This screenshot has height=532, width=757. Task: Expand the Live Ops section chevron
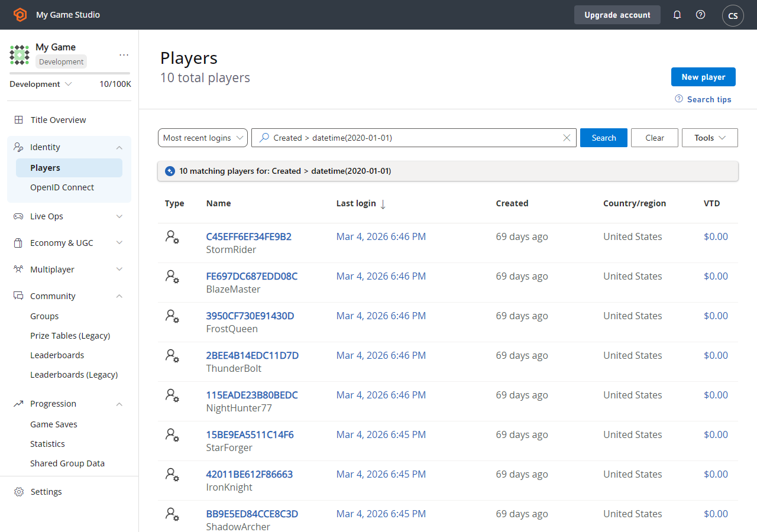[x=119, y=216]
